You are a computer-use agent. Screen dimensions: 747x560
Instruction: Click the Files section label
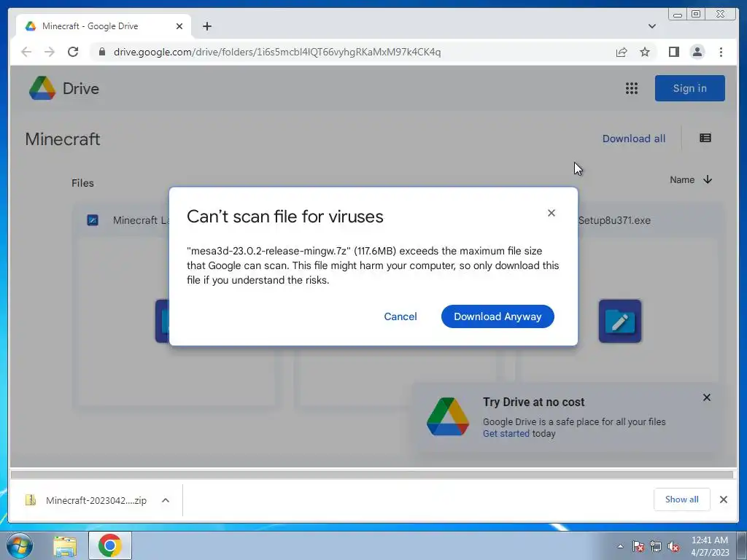pos(82,183)
